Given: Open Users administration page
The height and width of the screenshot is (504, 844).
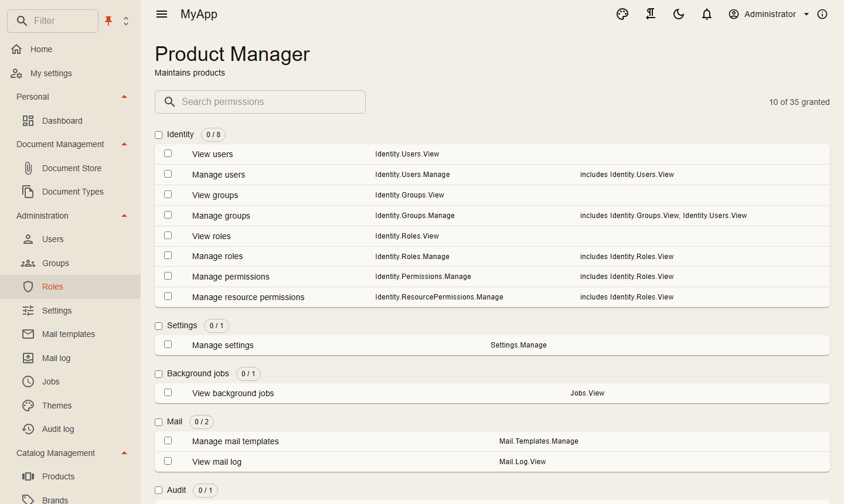Looking at the screenshot, I should coord(70,239).
